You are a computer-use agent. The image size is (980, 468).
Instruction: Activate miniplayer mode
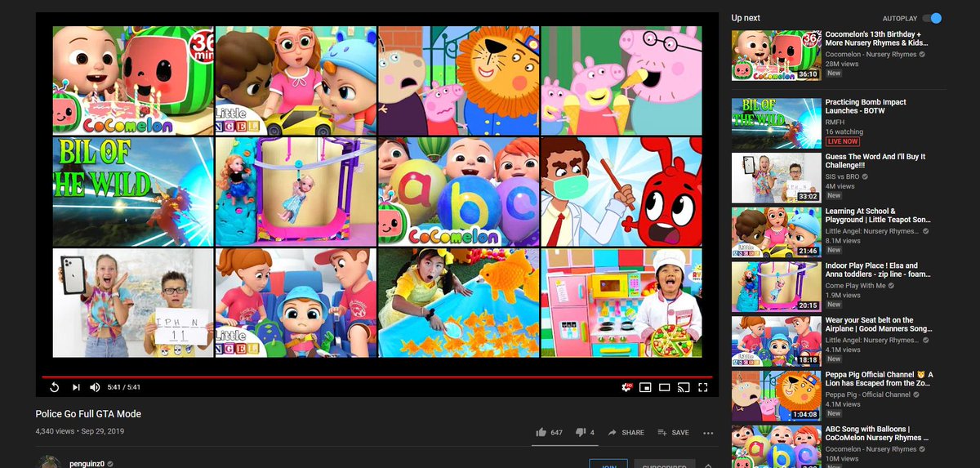tap(646, 387)
